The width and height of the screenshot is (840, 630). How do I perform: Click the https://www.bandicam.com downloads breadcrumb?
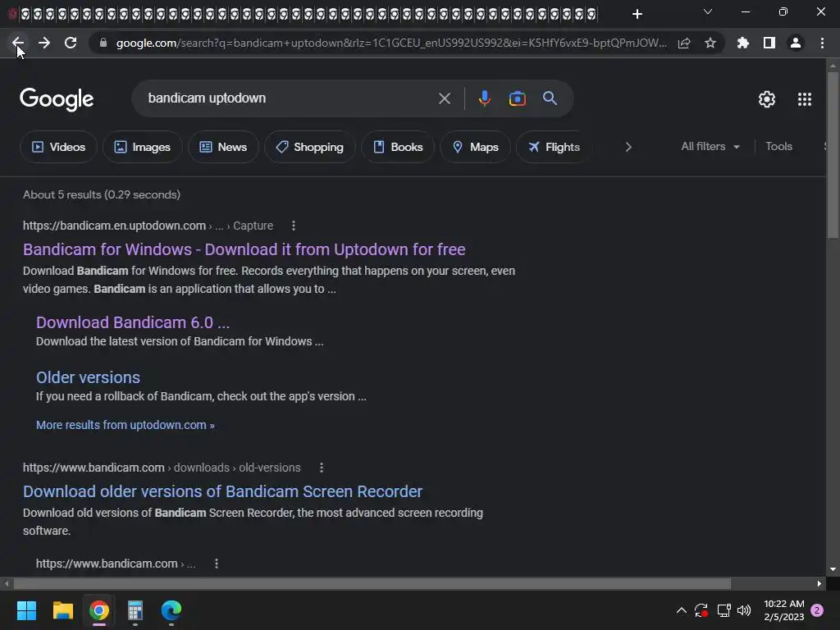[162, 468]
